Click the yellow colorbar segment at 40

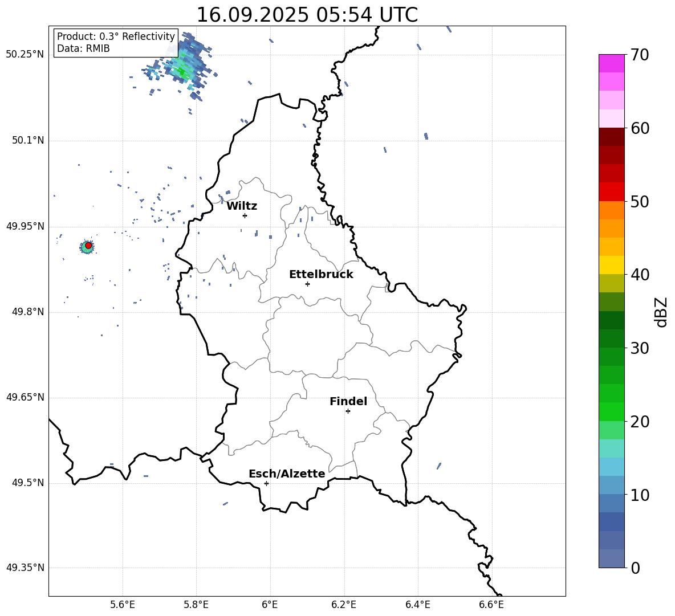[x=611, y=265]
